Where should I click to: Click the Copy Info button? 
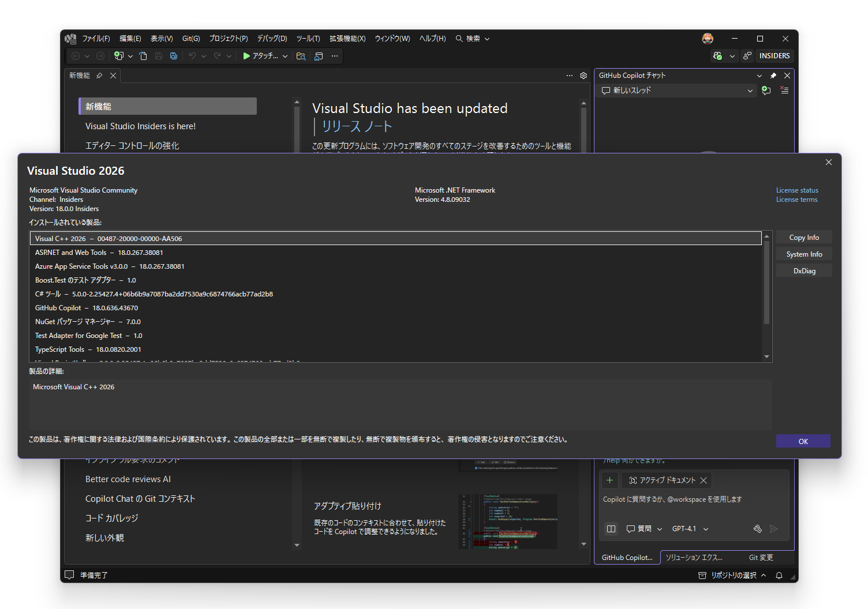tap(803, 237)
